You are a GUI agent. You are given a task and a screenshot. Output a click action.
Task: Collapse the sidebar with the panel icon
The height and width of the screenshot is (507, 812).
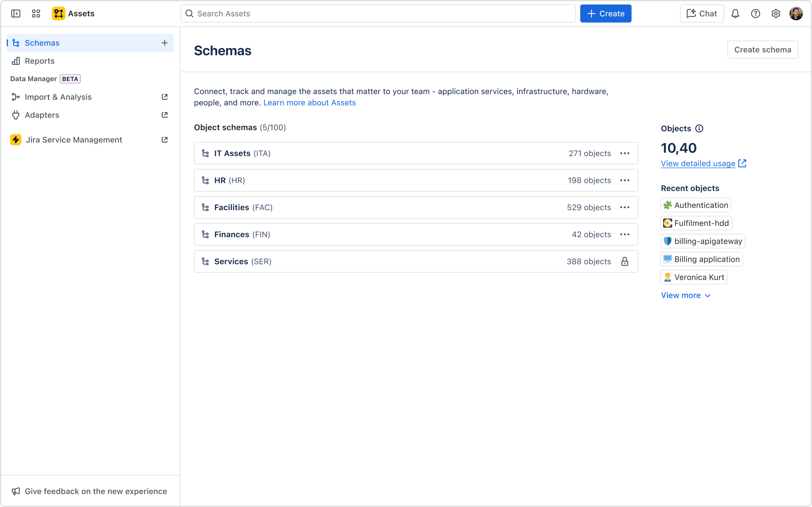tap(16, 13)
